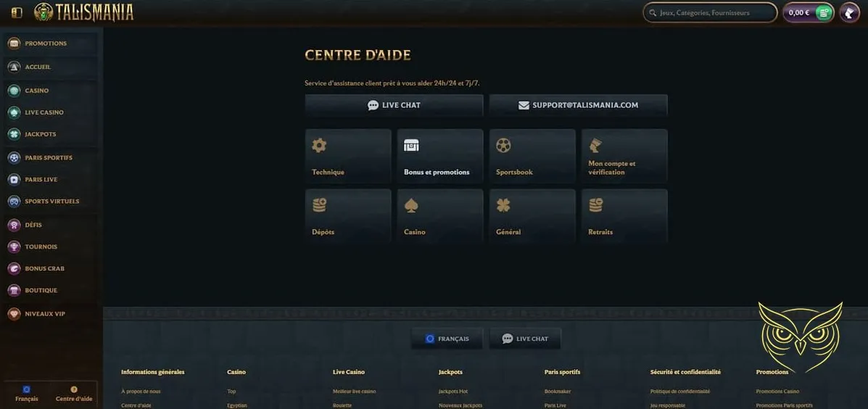Open Bonus Crab in the sidebar
Viewport: 868px width, 409px height.
click(50, 268)
